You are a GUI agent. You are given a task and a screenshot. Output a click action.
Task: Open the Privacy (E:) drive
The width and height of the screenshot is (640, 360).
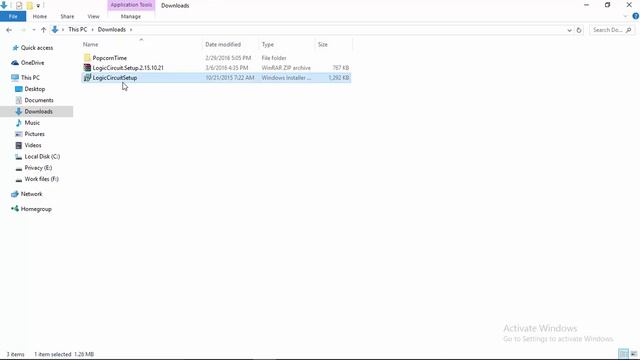pyautogui.click(x=38, y=168)
